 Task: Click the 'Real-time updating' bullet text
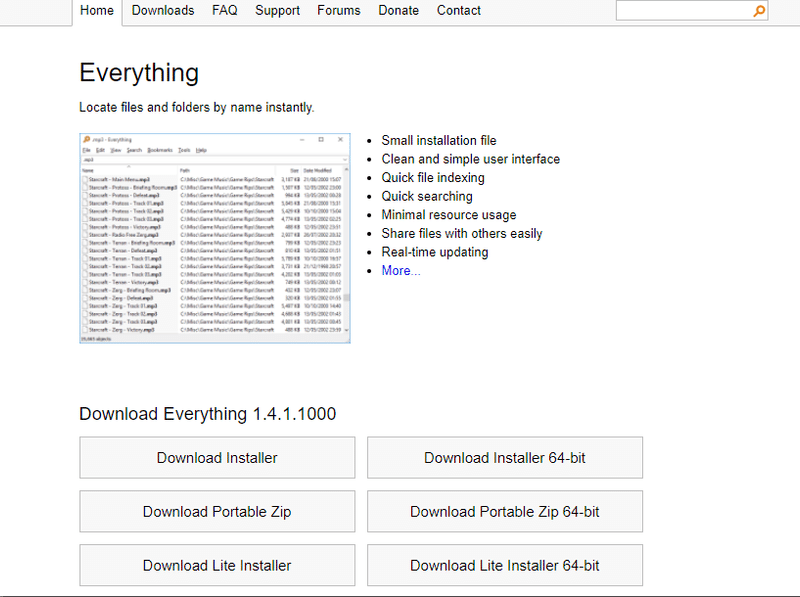(x=435, y=252)
